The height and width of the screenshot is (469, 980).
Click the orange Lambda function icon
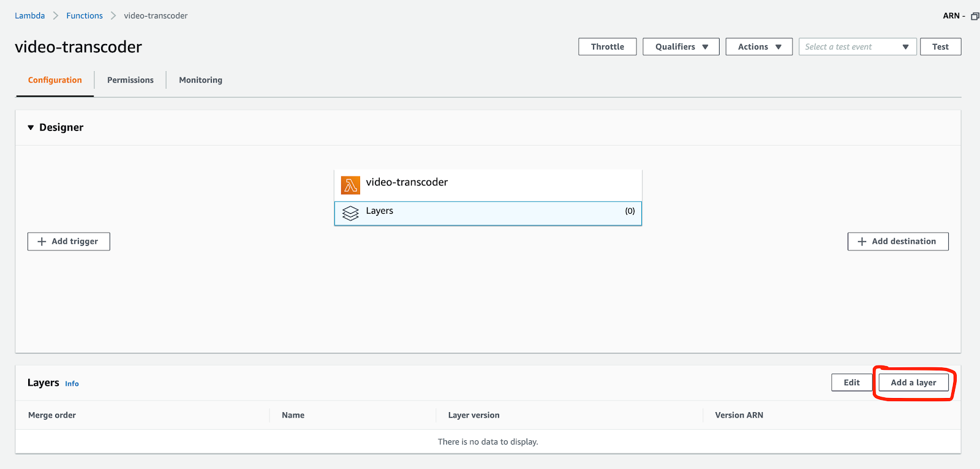point(350,185)
